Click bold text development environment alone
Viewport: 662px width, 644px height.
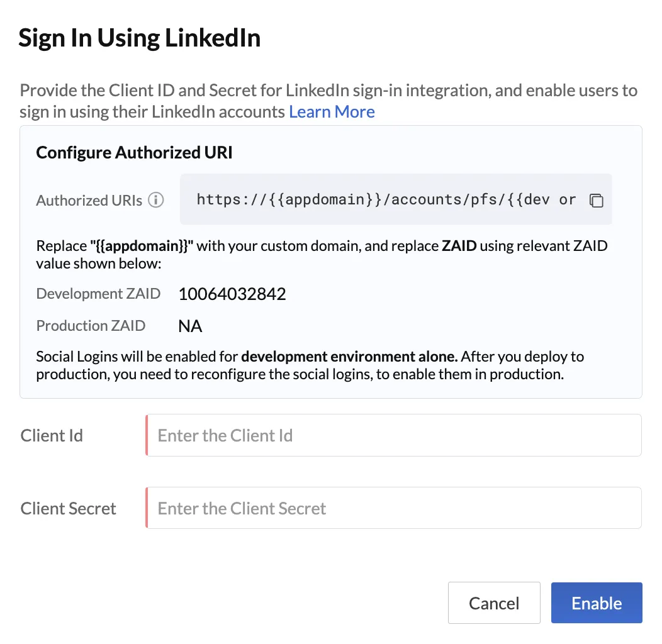[350, 357]
